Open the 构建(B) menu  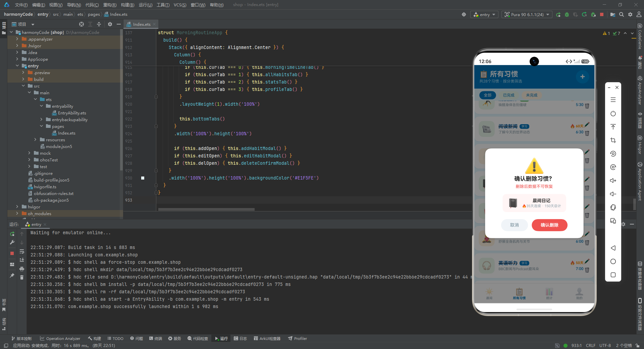coord(127,5)
